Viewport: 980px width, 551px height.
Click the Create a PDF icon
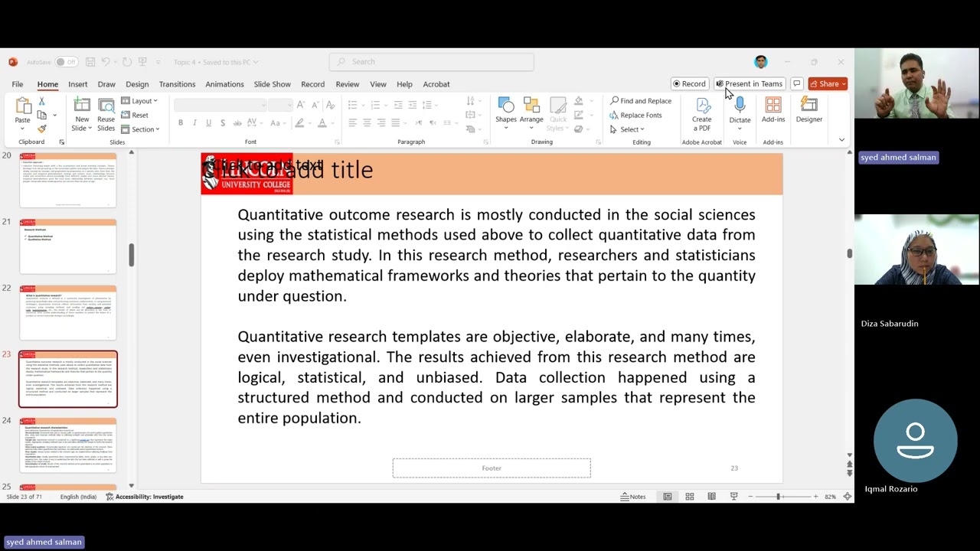(x=702, y=106)
